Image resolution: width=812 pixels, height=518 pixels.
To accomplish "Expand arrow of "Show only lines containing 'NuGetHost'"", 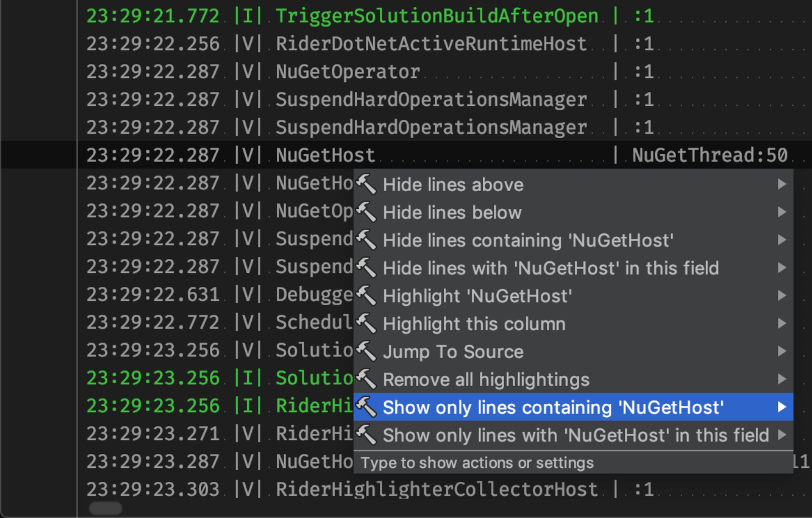I will (x=782, y=407).
